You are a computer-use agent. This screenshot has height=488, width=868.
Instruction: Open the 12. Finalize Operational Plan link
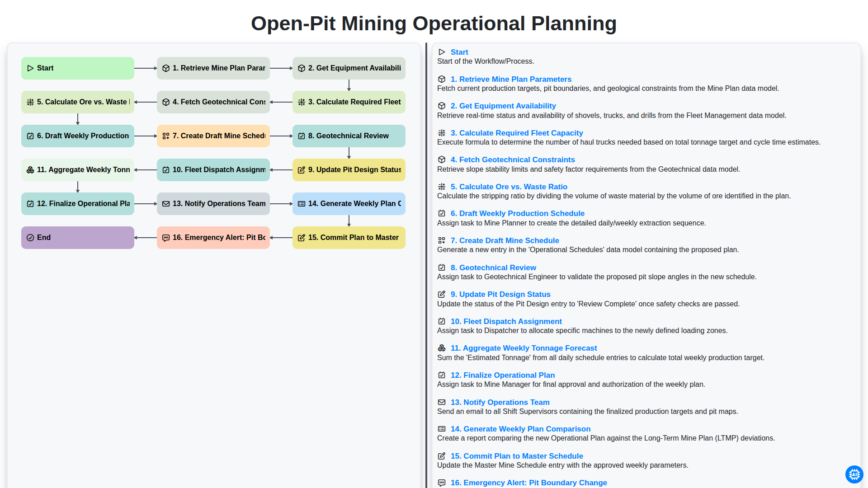click(x=503, y=375)
